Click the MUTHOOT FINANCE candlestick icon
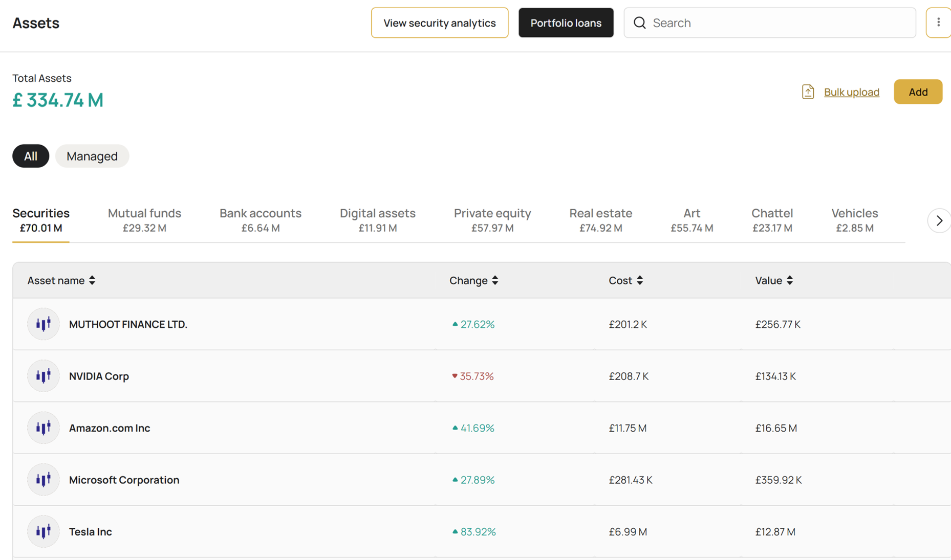This screenshot has width=951, height=560. coord(44,324)
